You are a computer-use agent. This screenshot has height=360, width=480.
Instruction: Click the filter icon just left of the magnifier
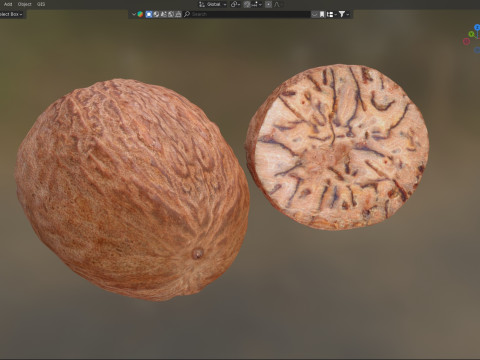(178, 14)
